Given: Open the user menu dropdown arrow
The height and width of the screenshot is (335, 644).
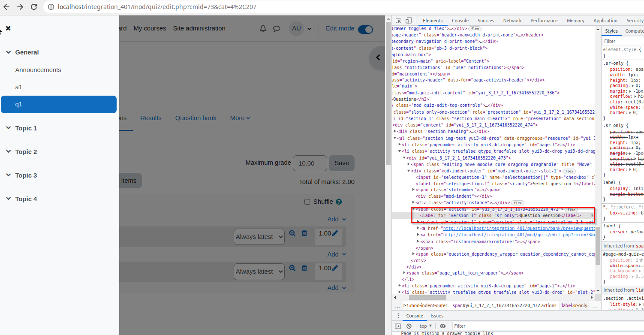Looking at the screenshot, I should coord(309,29).
